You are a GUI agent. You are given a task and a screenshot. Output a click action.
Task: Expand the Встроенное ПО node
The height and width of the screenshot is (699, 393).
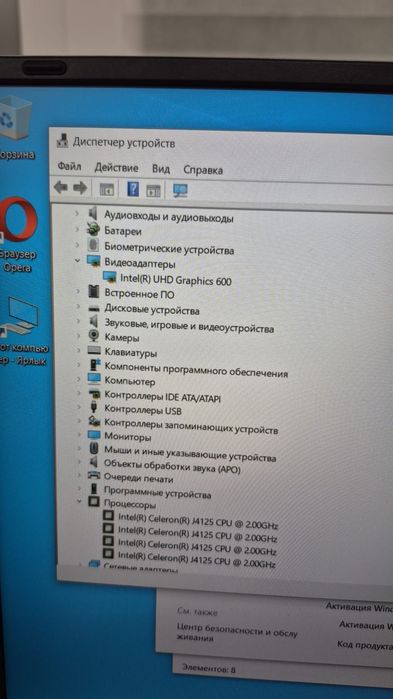pos(78,291)
